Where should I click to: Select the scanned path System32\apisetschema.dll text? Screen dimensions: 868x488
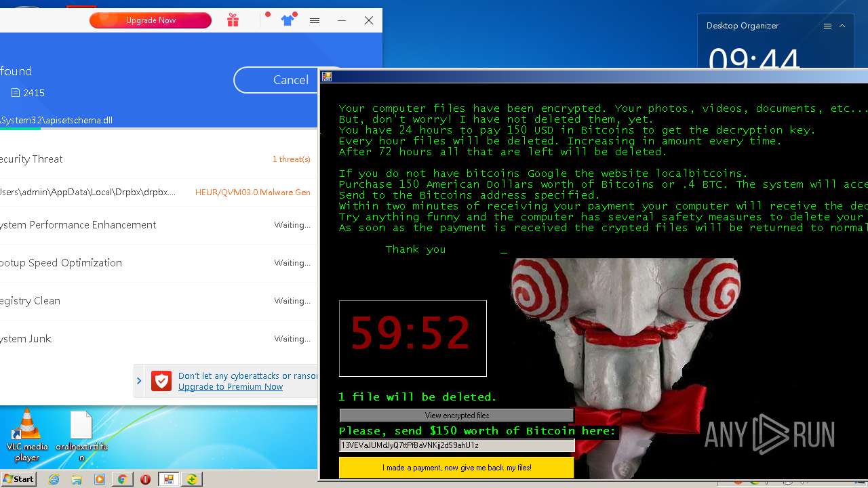coord(56,120)
